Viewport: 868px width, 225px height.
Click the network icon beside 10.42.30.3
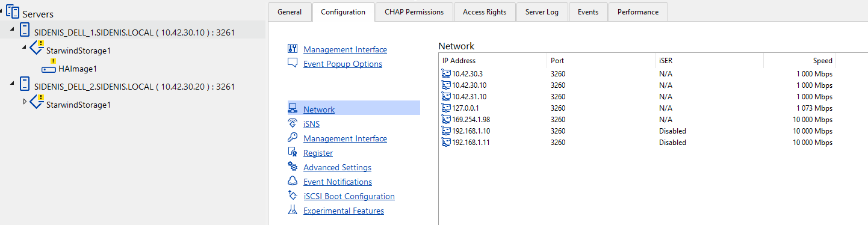point(446,73)
